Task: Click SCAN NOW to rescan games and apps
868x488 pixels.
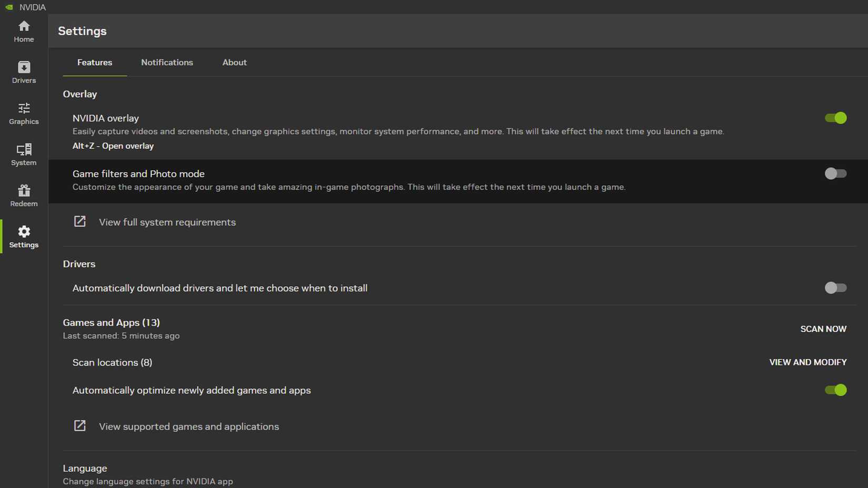Action: click(823, 329)
